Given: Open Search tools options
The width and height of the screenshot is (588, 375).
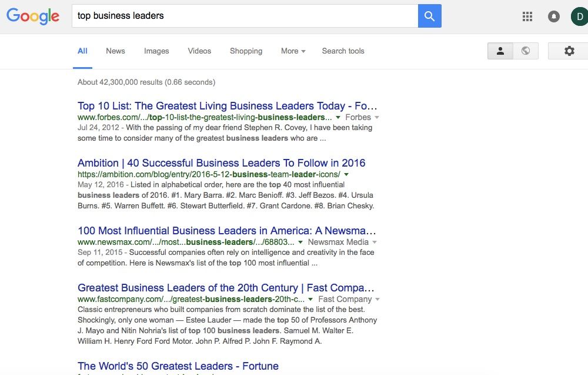Looking at the screenshot, I should tap(343, 51).
